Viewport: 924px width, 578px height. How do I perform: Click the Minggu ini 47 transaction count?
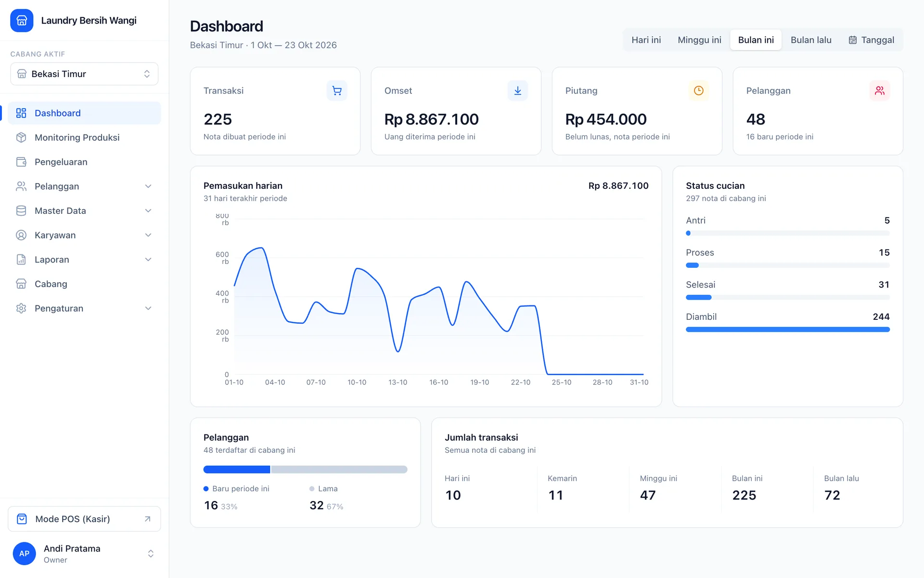[x=648, y=495]
